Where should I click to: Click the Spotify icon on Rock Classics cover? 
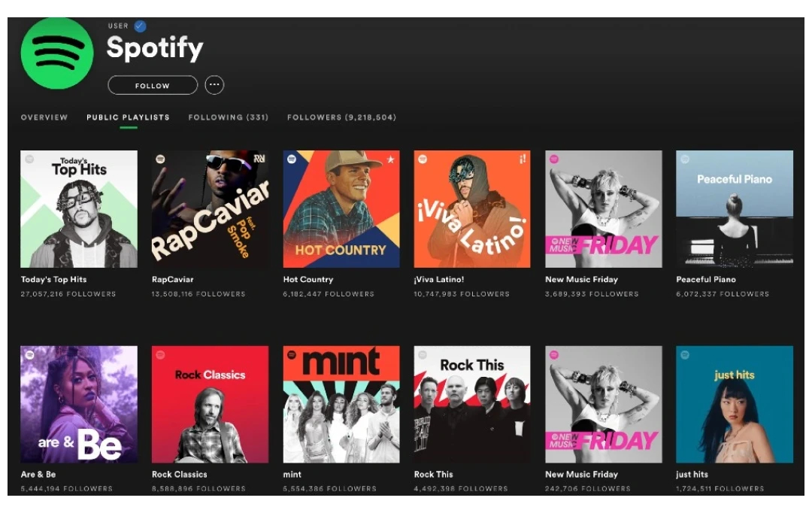pyautogui.click(x=161, y=354)
